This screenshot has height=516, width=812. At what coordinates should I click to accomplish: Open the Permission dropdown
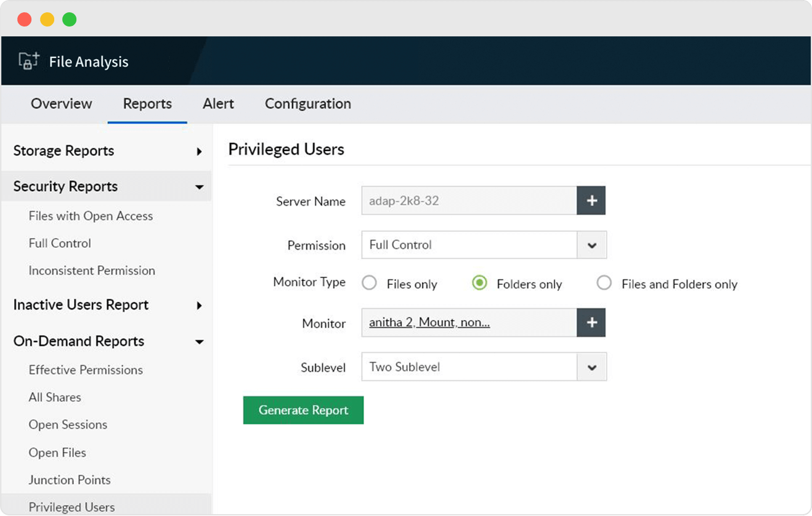pos(591,245)
